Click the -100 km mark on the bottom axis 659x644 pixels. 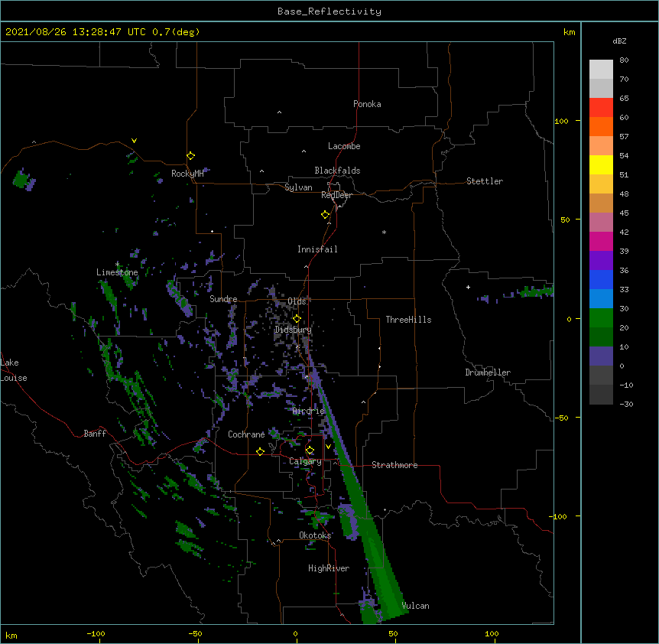[96, 633]
